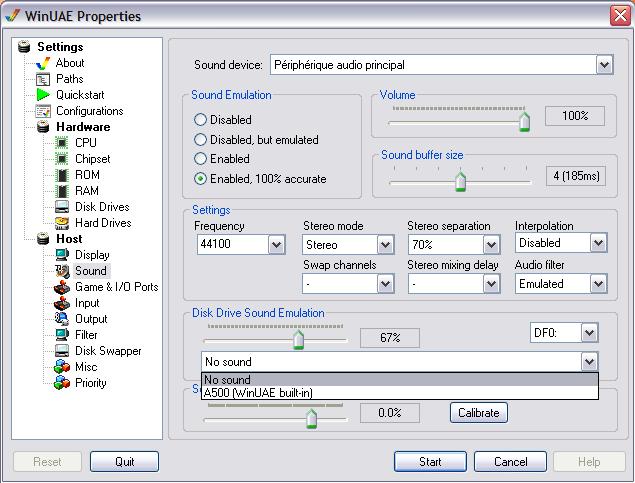
Task: Click the Calibrate button
Action: pos(479,413)
